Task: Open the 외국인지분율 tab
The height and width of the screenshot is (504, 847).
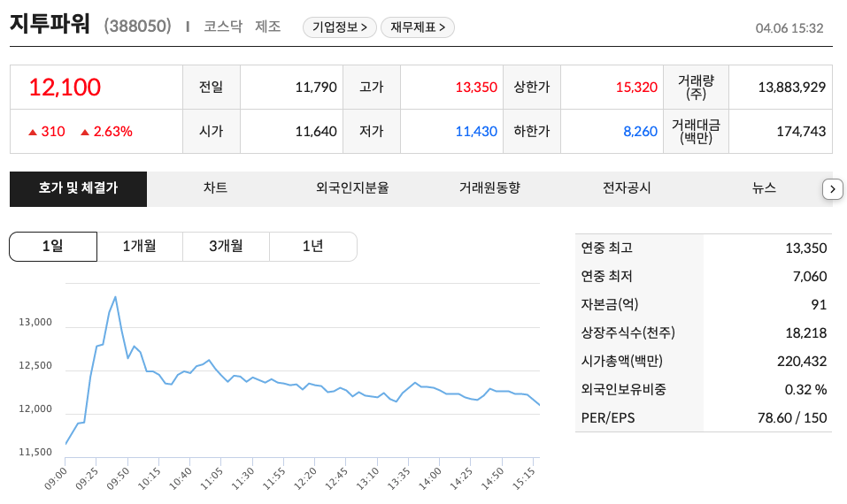Action: pos(352,188)
